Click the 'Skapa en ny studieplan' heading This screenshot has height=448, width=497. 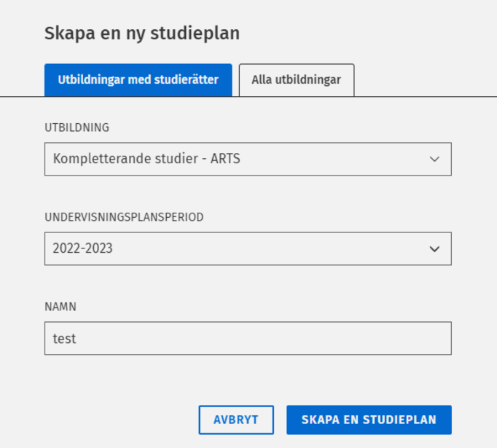(142, 33)
